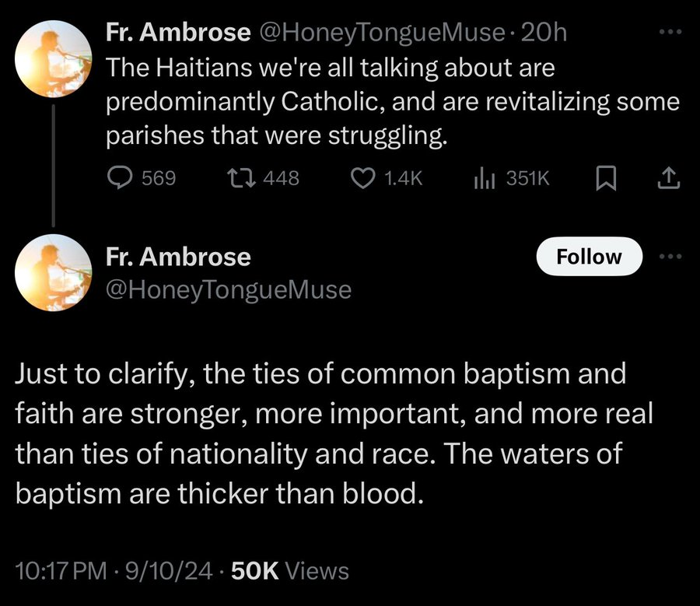Click the 50K Views count
The height and width of the screenshot is (606, 700).
[x=291, y=571]
